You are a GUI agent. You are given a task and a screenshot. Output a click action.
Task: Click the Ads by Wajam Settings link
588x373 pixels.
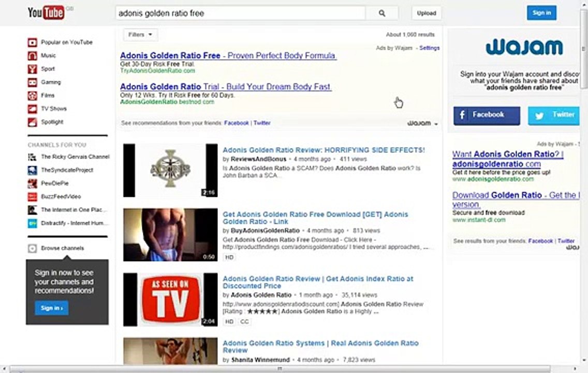coord(430,48)
